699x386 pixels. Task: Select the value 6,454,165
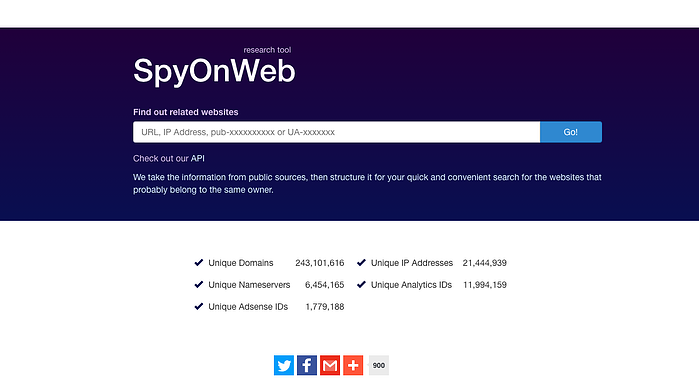point(325,285)
